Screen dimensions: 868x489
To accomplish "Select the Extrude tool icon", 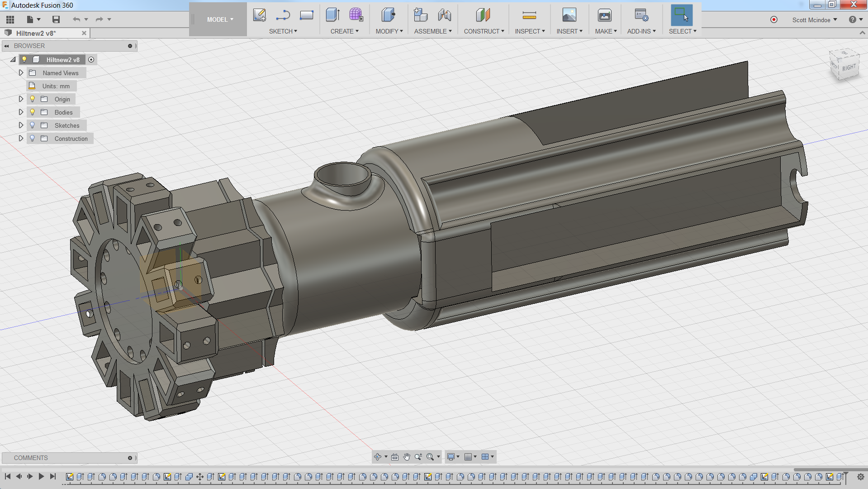I will pos(332,15).
